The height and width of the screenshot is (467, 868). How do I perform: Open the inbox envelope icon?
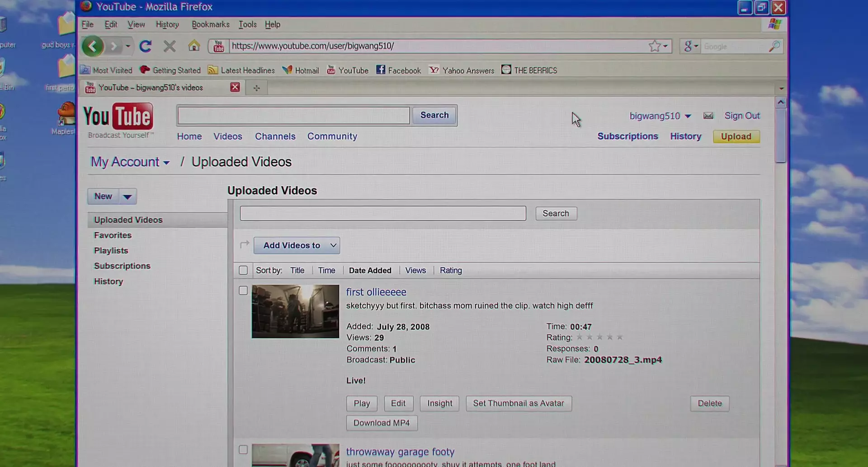(708, 116)
